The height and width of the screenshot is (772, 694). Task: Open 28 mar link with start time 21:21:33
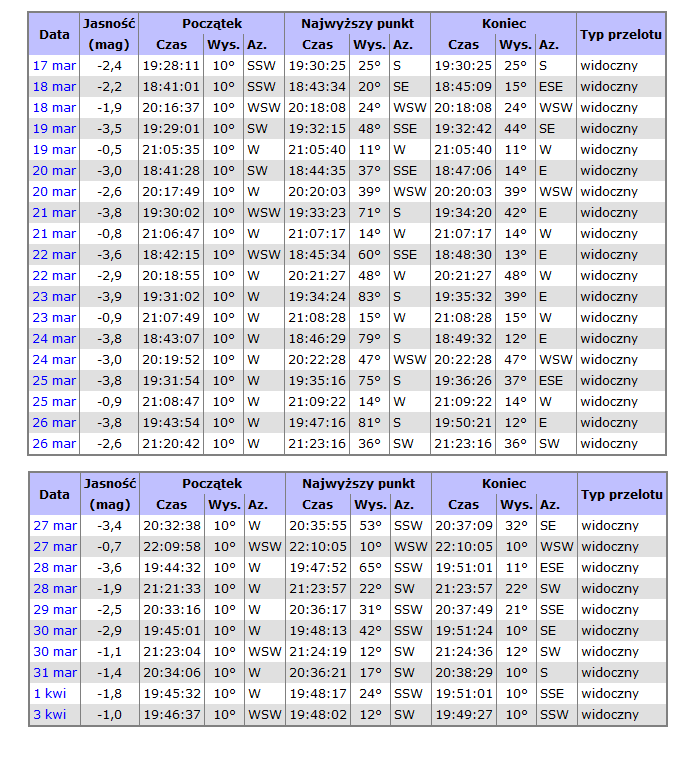point(55,589)
